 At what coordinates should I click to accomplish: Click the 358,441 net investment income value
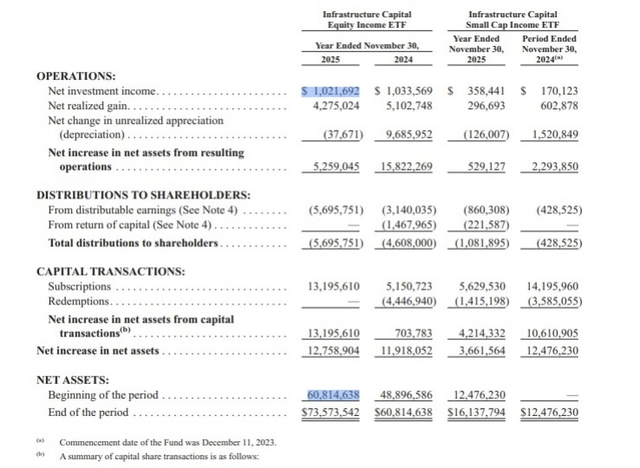(x=486, y=91)
